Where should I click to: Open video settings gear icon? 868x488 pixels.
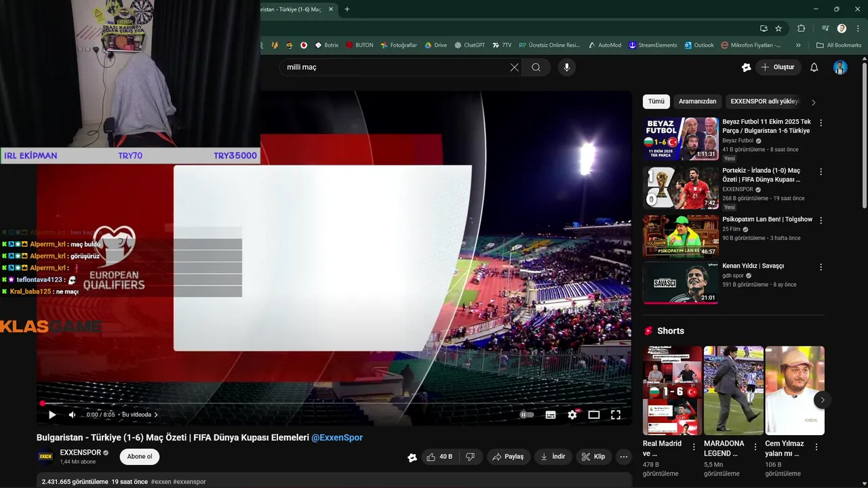click(572, 415)
